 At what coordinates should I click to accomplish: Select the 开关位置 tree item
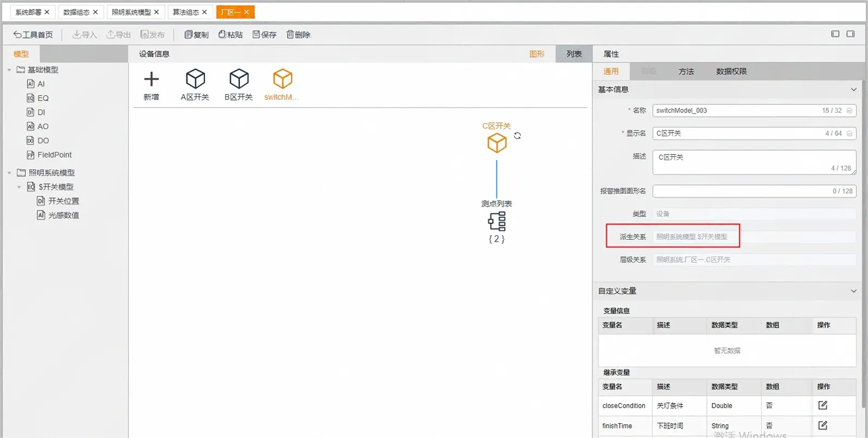[58, 201]
